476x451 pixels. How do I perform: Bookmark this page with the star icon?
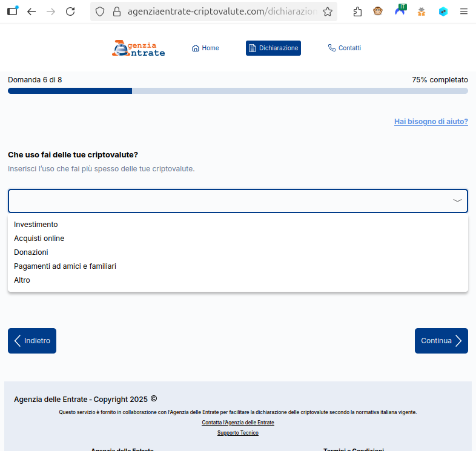[x=328, y=12]
